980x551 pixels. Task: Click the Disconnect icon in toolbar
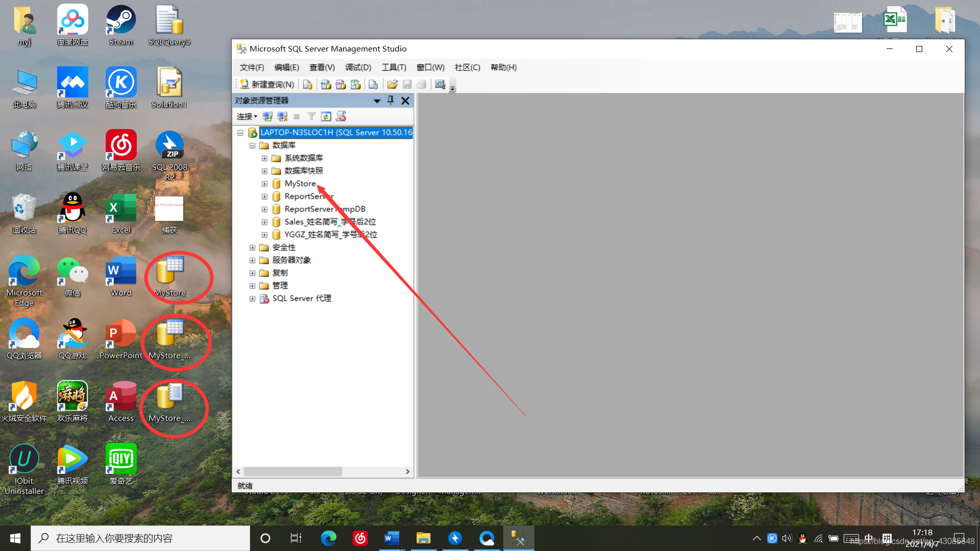tap(282, 116)
